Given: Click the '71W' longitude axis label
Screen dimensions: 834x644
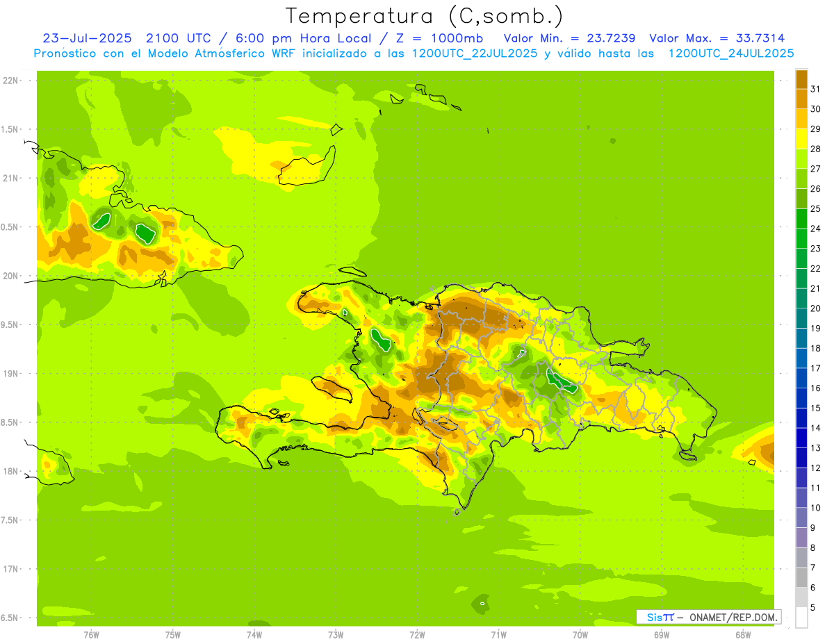Looking at the screenshot, I should pos(498,635).
